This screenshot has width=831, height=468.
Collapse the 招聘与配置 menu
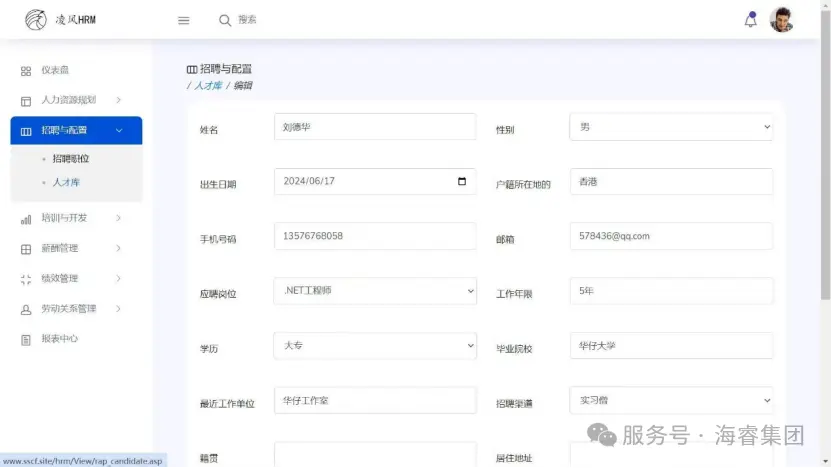coord(76,130)
